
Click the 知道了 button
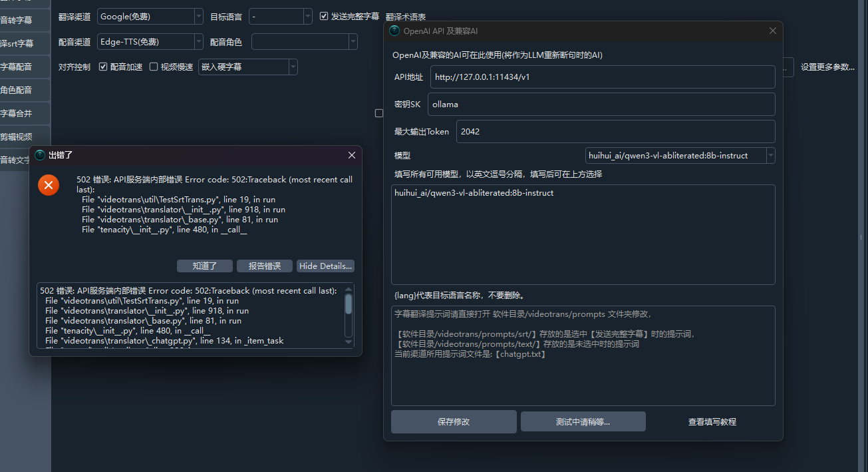tap(205, 266)
